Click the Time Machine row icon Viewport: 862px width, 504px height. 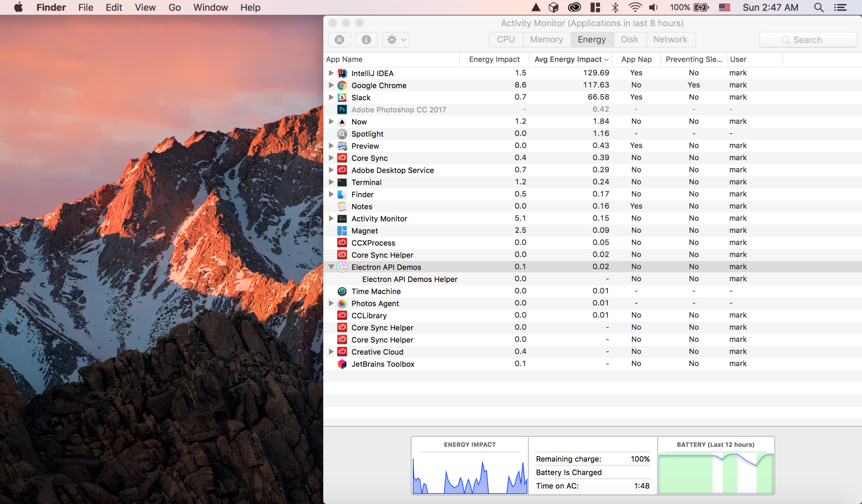pos(342,291)
